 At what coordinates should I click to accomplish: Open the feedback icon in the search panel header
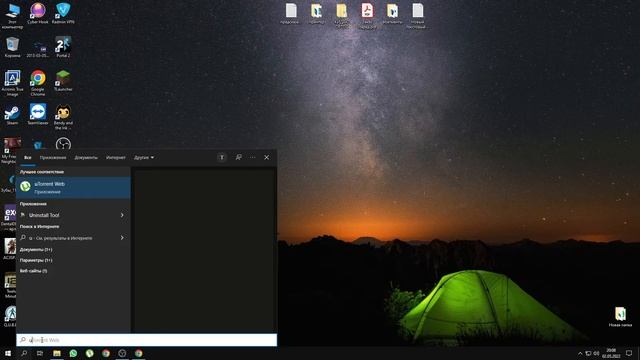(239, 157)
